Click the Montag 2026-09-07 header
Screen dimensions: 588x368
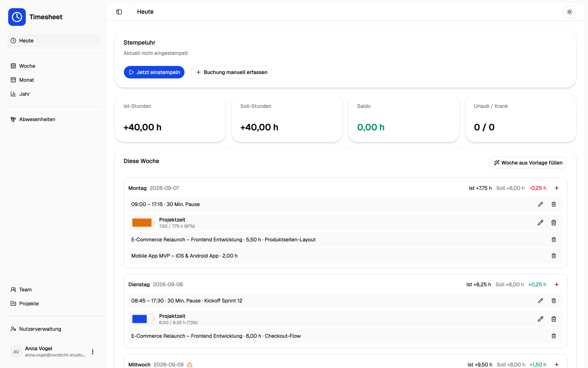pyautogui.click(x=154, y=188)
